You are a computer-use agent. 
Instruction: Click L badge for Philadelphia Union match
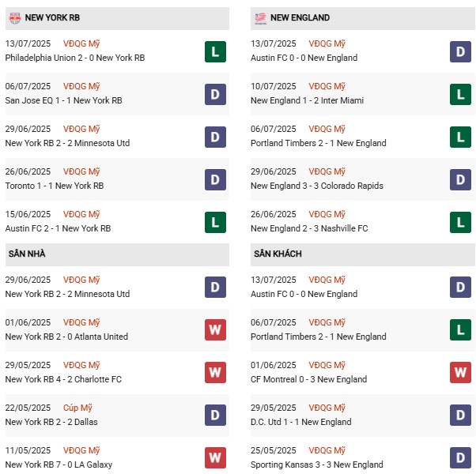point(215,52)
